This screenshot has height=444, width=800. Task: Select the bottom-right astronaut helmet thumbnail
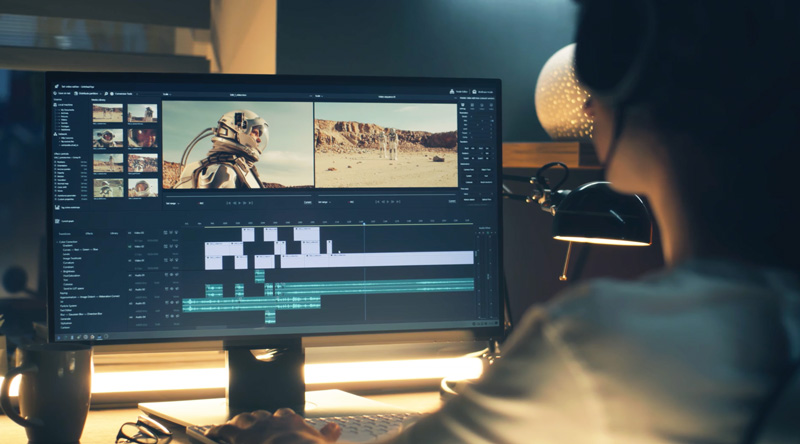coord(142,187)
